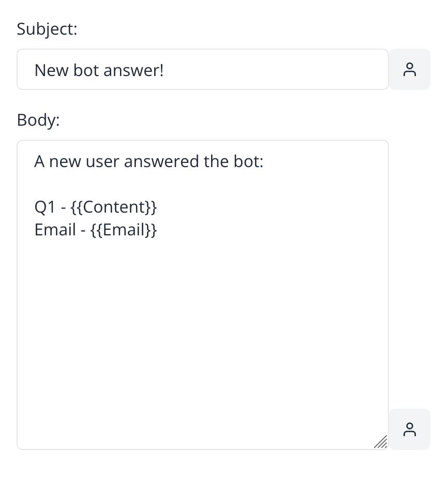
Task: Click the insert-variable person icon beside Subject field
Action: tap(409, 69)
